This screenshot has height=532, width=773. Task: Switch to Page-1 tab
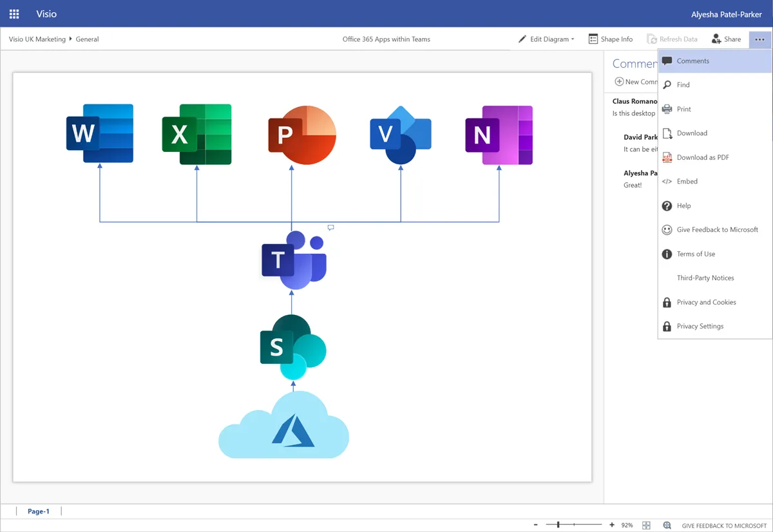(38, 511)
